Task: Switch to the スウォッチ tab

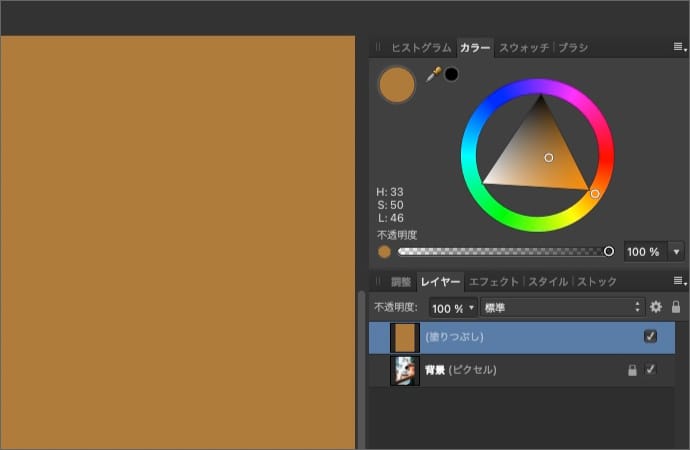Action: tap(524, 47)
